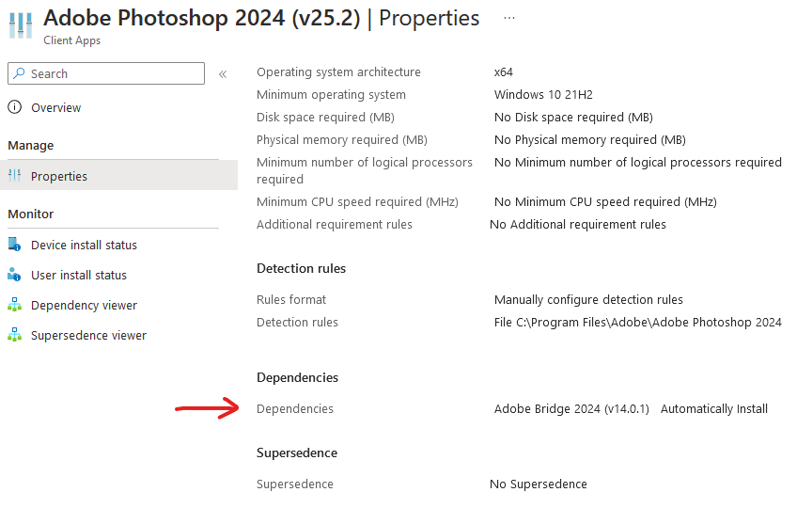Open the Supersedence viewer page
Screen dimensions: 812x508
(x=88, y=335)
